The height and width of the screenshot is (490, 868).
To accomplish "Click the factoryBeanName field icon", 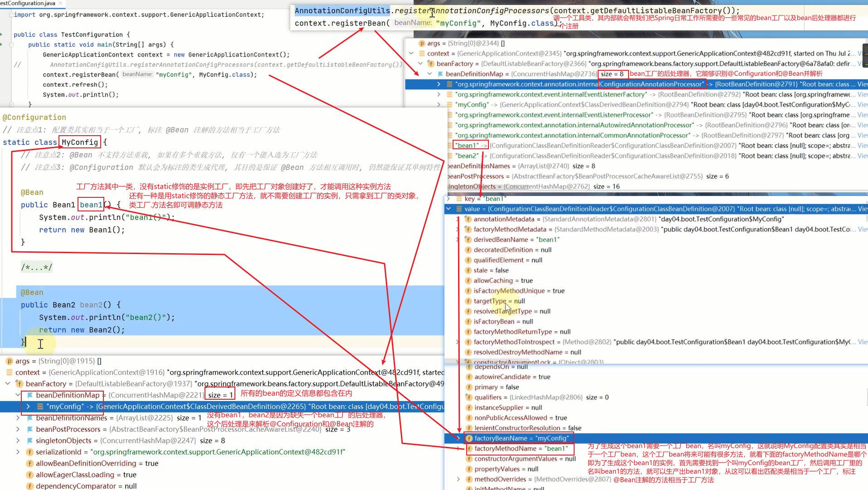I will [469, 438].
